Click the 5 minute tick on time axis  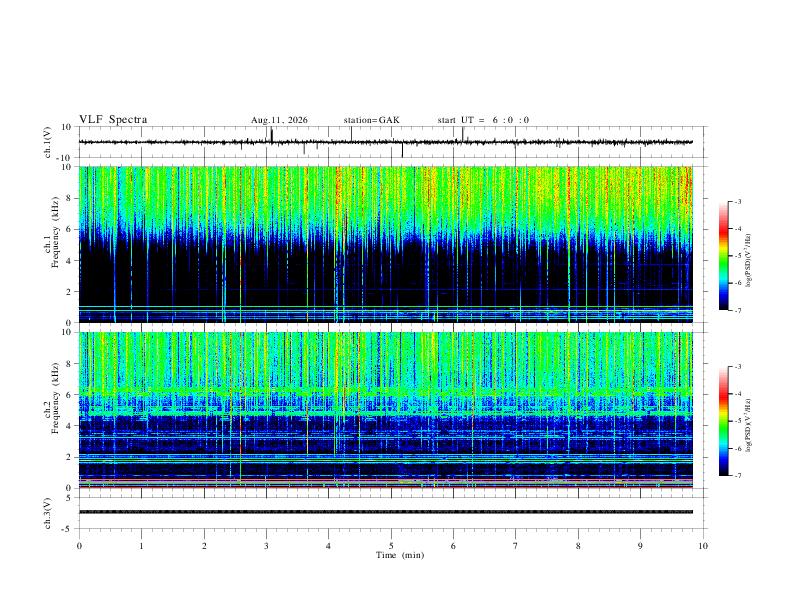click(x=391, y=546)
